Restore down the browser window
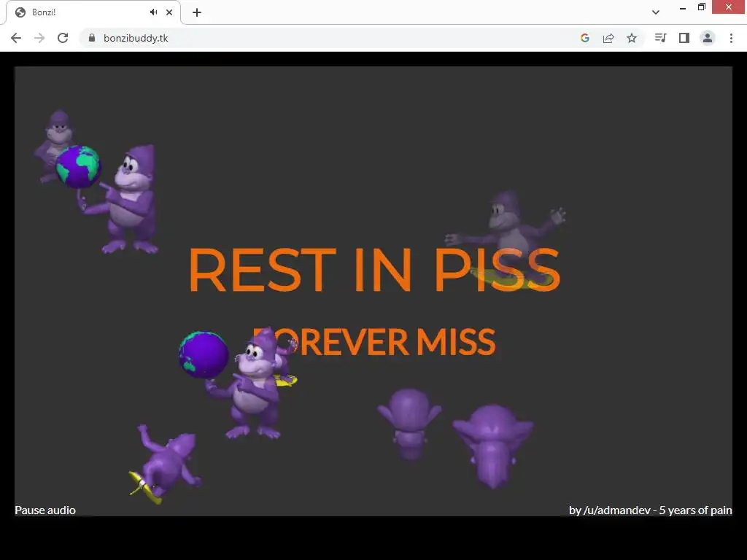The width and height of the screenshot is (747, 560). click(701, 7)
